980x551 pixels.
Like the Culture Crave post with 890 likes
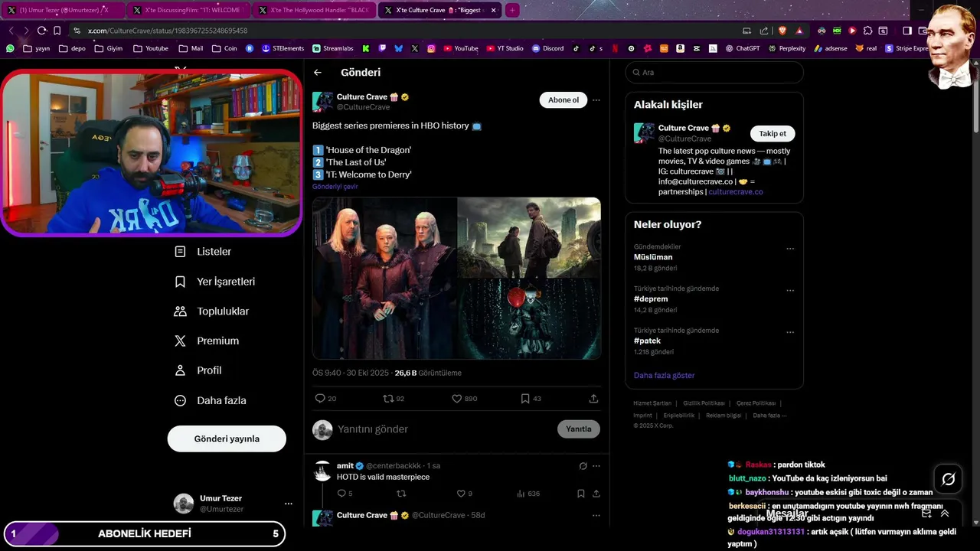click(x=457, y=399)
